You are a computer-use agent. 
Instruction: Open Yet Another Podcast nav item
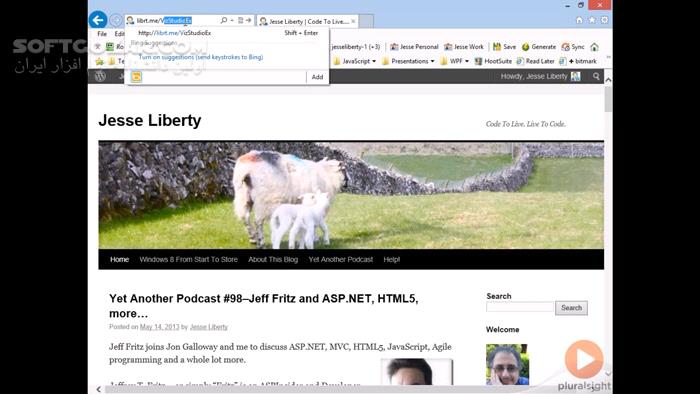coord(341,260)
